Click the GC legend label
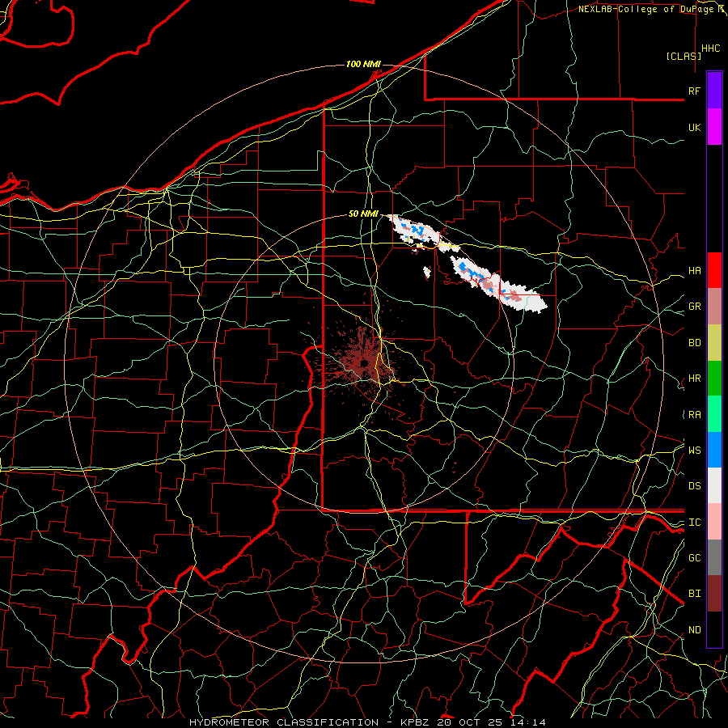Viewport: 728px width, 728px height. (x=694, y=557)
